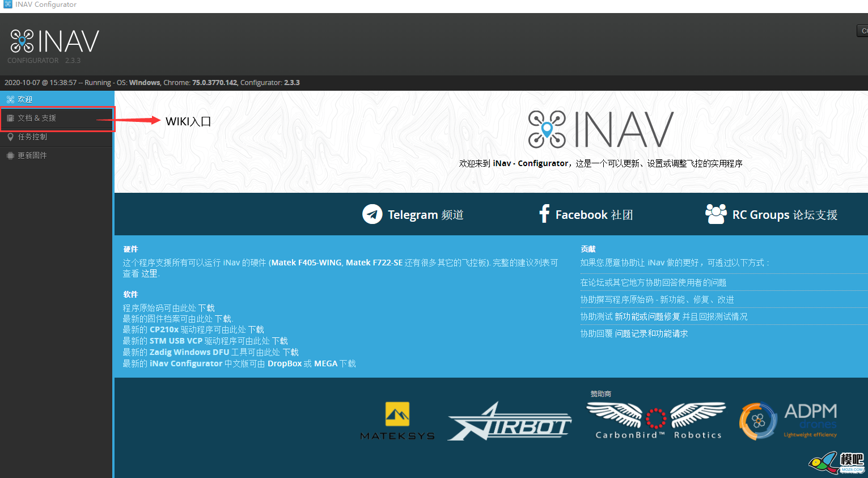Viewport: 868px width, 478px height.
Task: Click the 贡献 section heading
Action: (x=588, y=249)
